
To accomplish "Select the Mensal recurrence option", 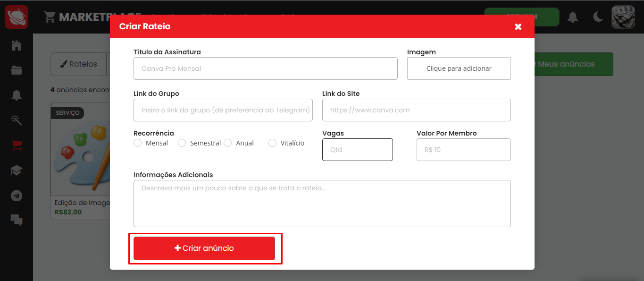I will tap(138, 143).
